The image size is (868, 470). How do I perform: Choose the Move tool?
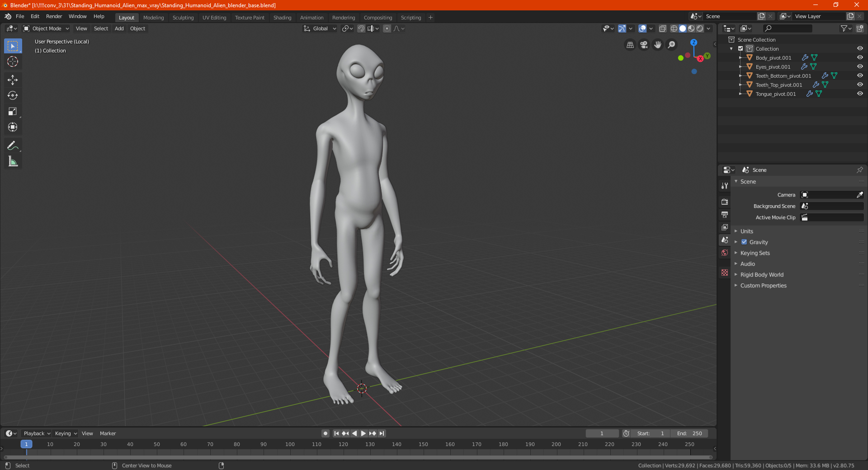(13, 80)
